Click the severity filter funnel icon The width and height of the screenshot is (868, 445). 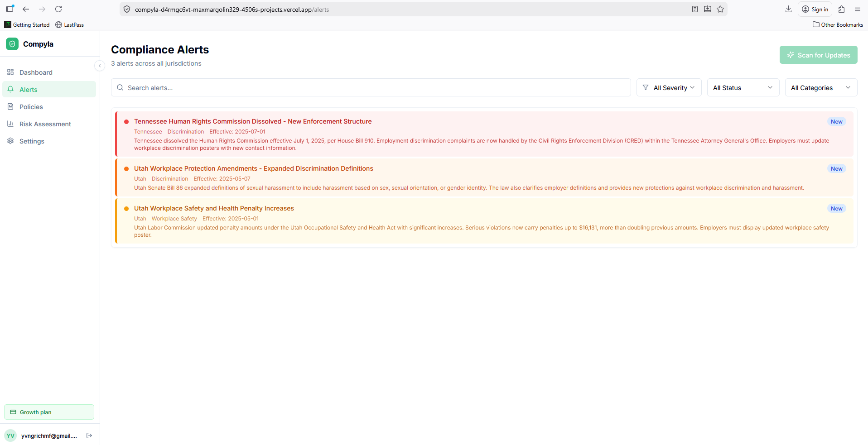(x=646, y=87)
